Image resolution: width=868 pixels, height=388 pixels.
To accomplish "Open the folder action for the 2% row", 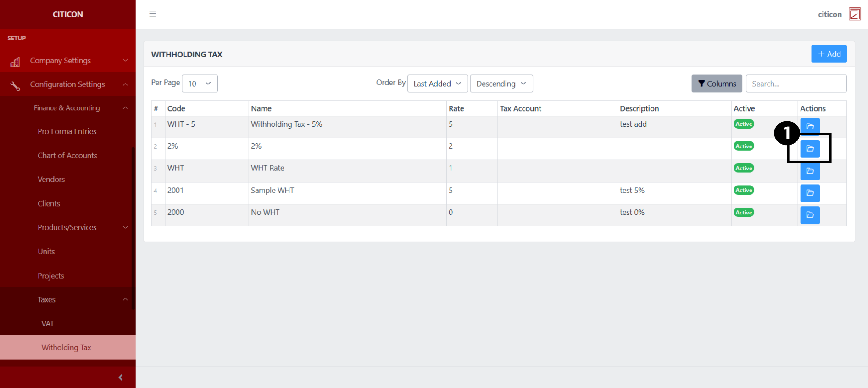I will [810, 149].
